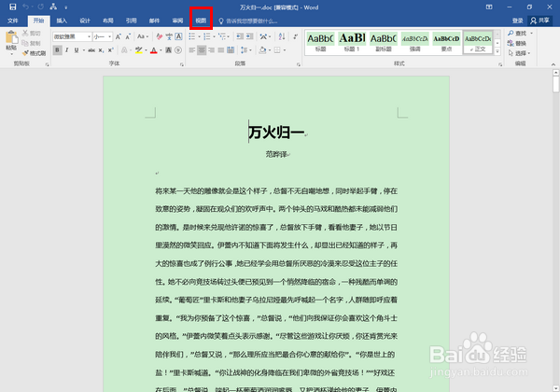
Task: Show or hide paragraph marks
Action: point(295,36)
